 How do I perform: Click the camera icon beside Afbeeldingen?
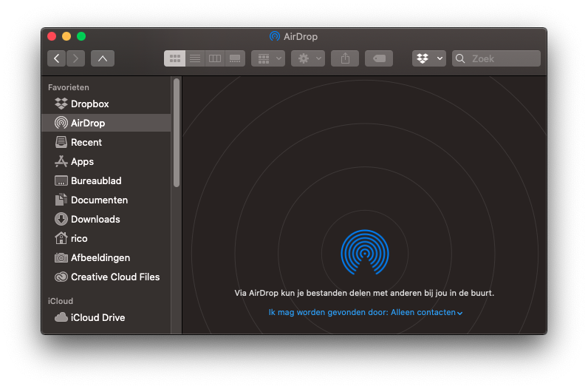pos(61,257)
